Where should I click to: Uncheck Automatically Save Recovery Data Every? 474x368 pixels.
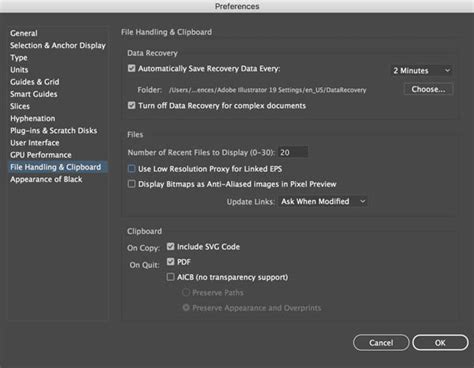pyautogui.click(x=132, y=68)
